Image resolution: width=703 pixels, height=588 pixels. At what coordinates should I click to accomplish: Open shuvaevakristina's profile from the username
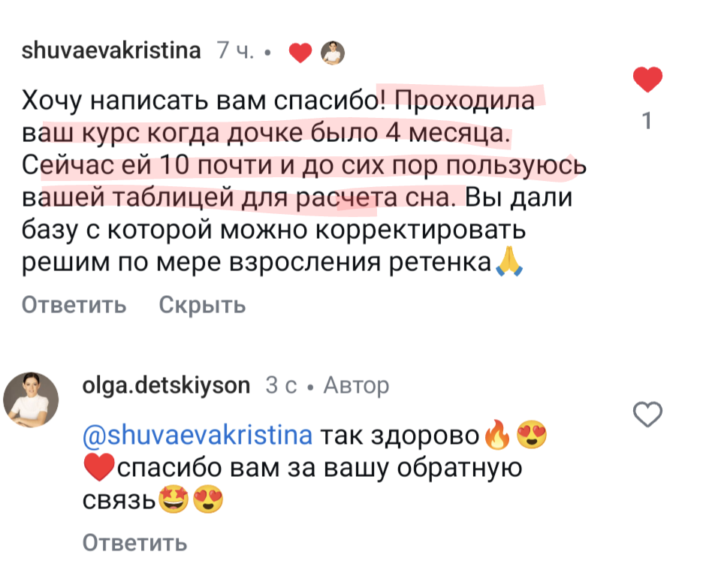point(112,51)
